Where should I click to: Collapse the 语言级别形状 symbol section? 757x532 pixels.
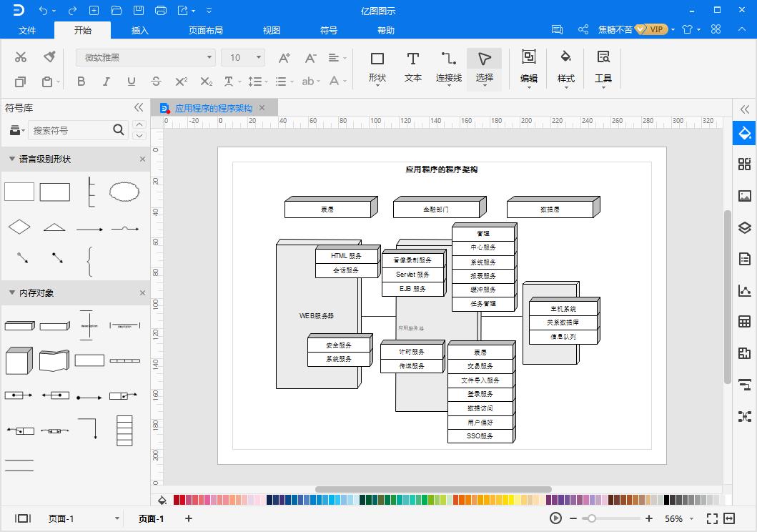12,159
